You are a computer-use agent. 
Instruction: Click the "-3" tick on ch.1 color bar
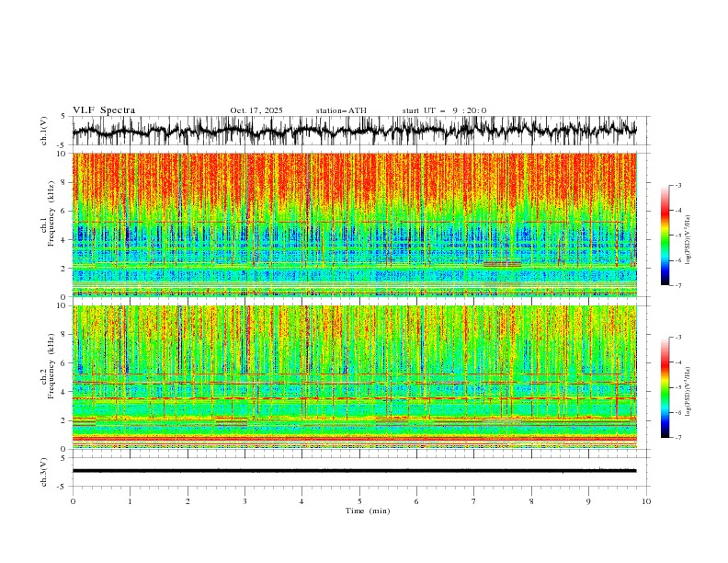pyautogui.click(x=677, y=185)
